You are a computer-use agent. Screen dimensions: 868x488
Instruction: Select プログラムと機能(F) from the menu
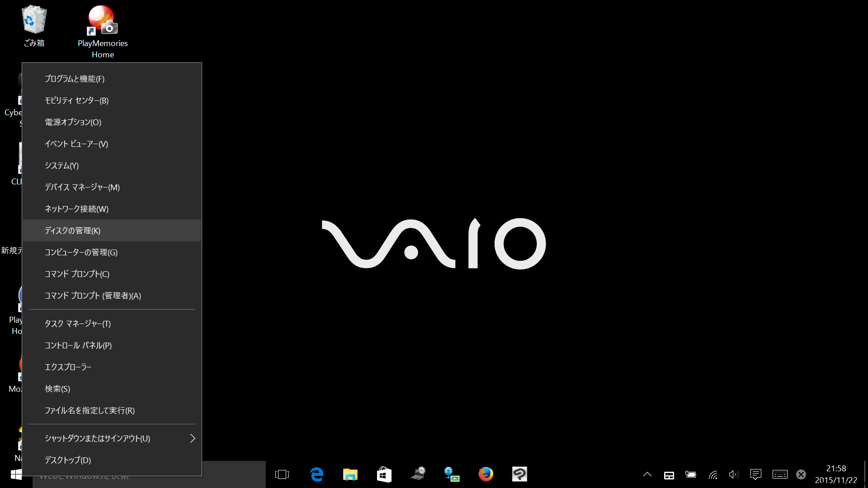[112, 79]
